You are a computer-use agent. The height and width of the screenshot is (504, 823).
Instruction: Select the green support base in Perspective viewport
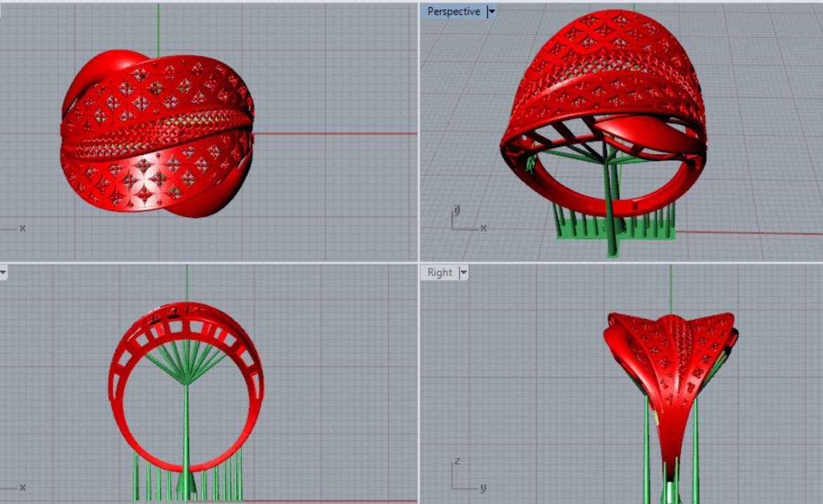point(617,233)
